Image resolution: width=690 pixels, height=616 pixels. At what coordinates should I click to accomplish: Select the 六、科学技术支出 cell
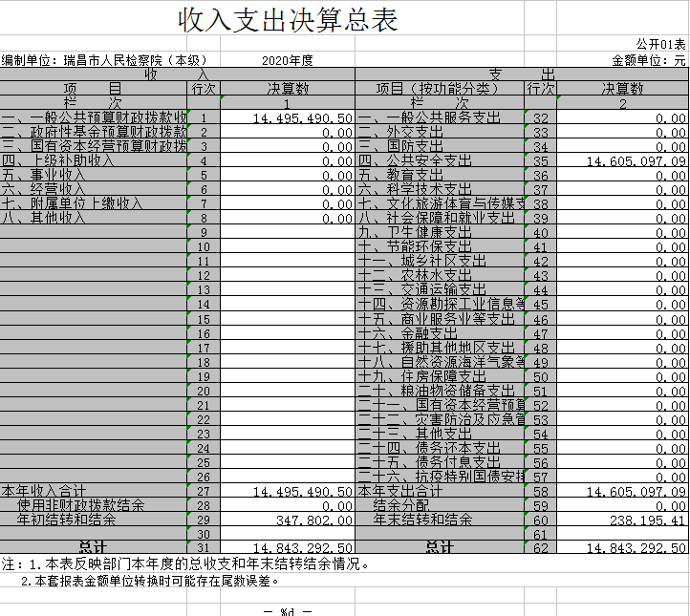coord(440,189)
